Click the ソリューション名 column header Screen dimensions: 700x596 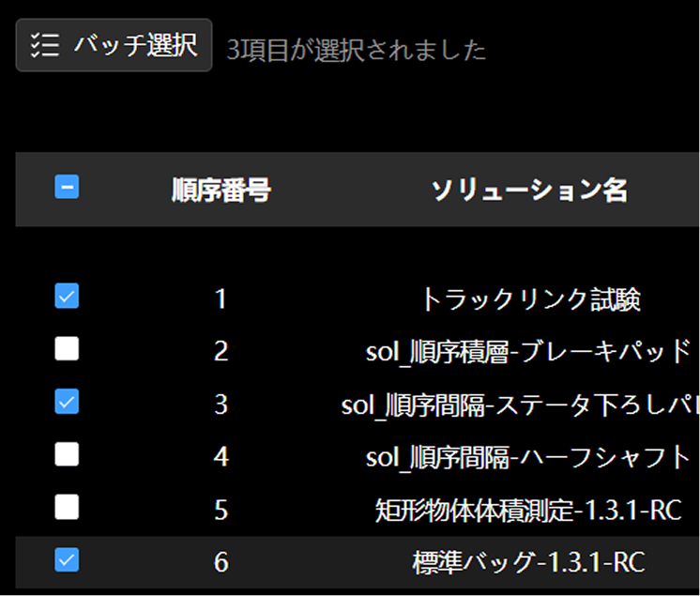(x=528, y=191)
